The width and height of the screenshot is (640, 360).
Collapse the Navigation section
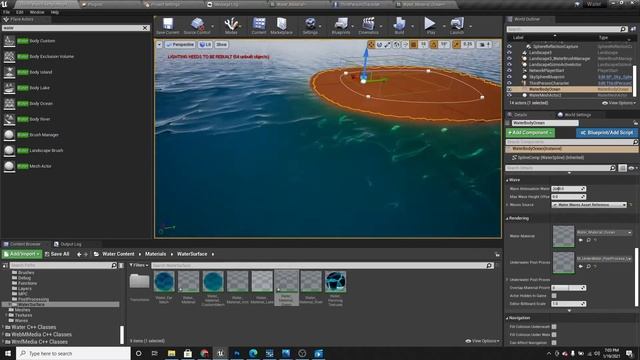pyautogui.click(x=507, y=318)
